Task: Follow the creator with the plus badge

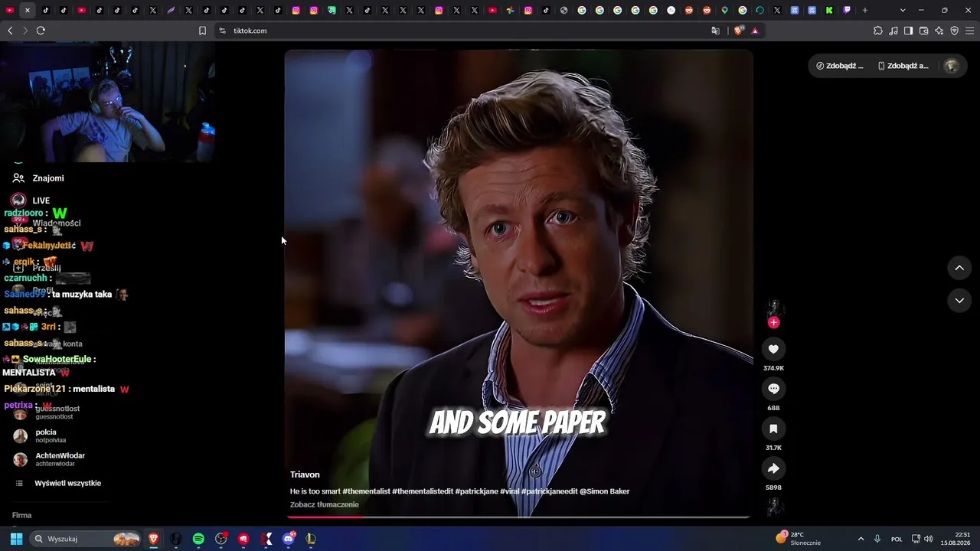Action: click(773, 322)
